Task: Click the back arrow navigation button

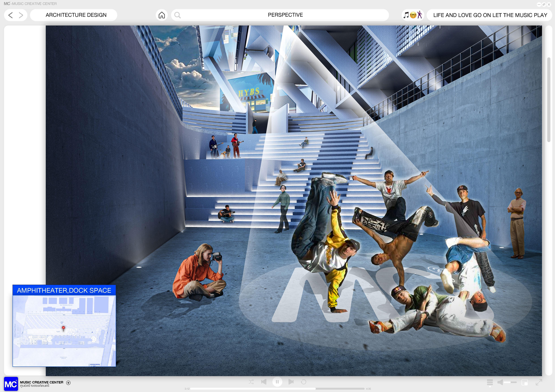Action: point(10,15)
